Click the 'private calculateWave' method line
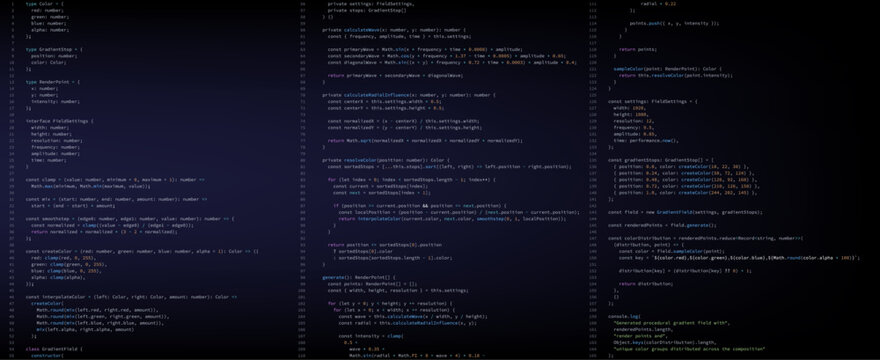Image resolution: width=880 pixels, height=360 pixels. tap(393, 30)
